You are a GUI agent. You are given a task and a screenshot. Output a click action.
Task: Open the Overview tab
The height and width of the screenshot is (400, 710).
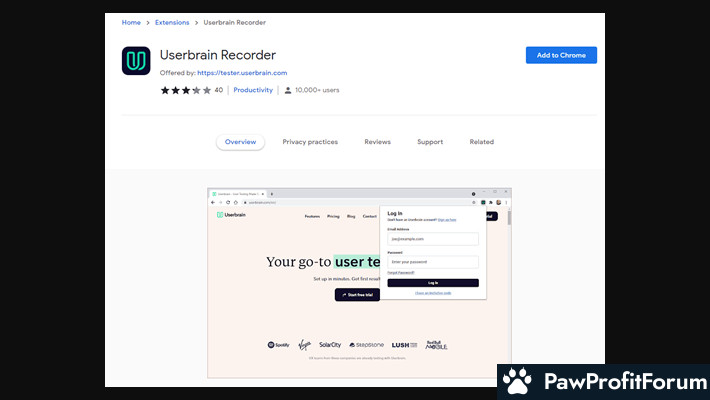pos(240,142)
